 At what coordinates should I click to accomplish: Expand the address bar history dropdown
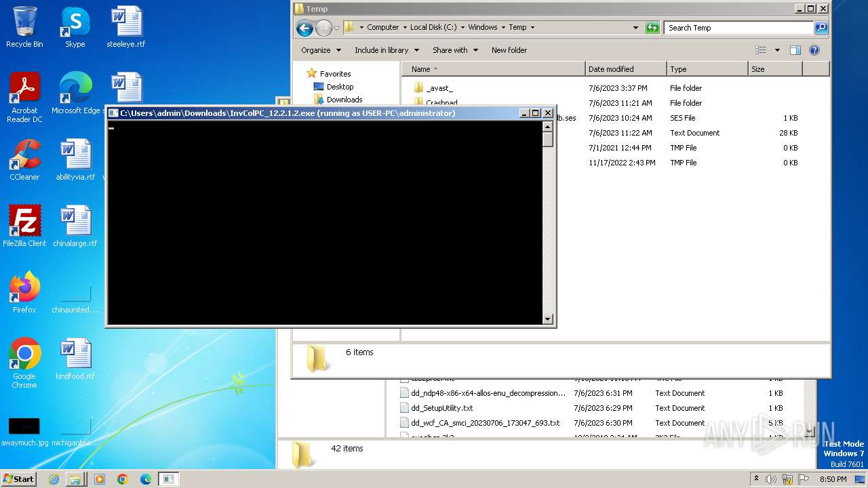(x=635, y=28)
